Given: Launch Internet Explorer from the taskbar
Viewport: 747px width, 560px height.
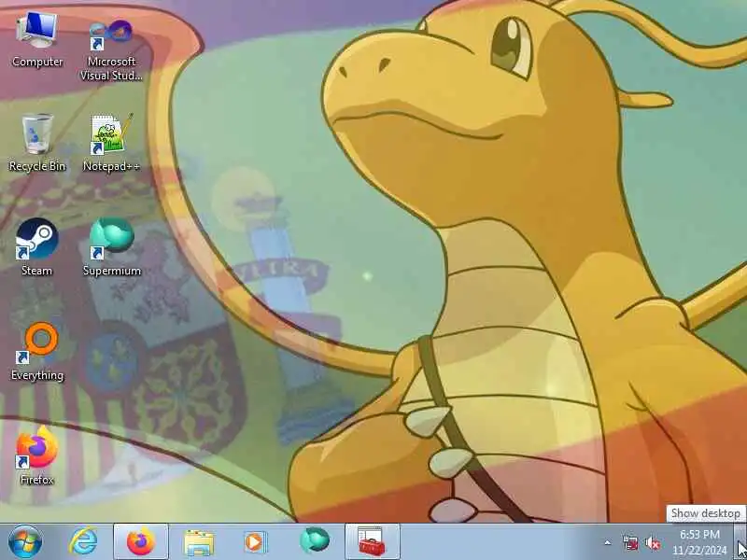Looking at the screenshot, I should point(83,541).
